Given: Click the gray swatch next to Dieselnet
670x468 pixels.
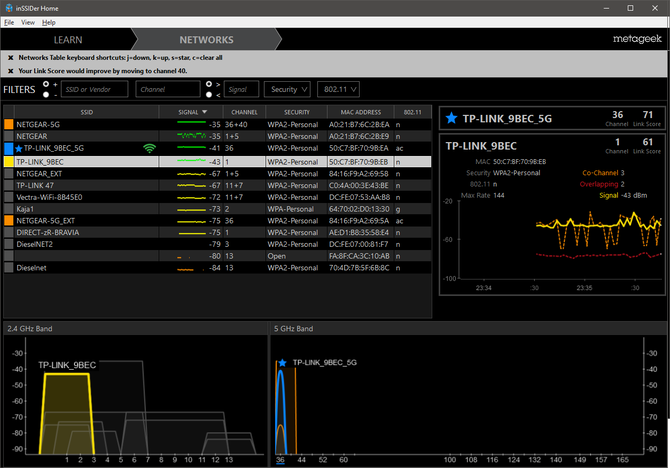Looking at the screenshot, I should coord(9,268).
